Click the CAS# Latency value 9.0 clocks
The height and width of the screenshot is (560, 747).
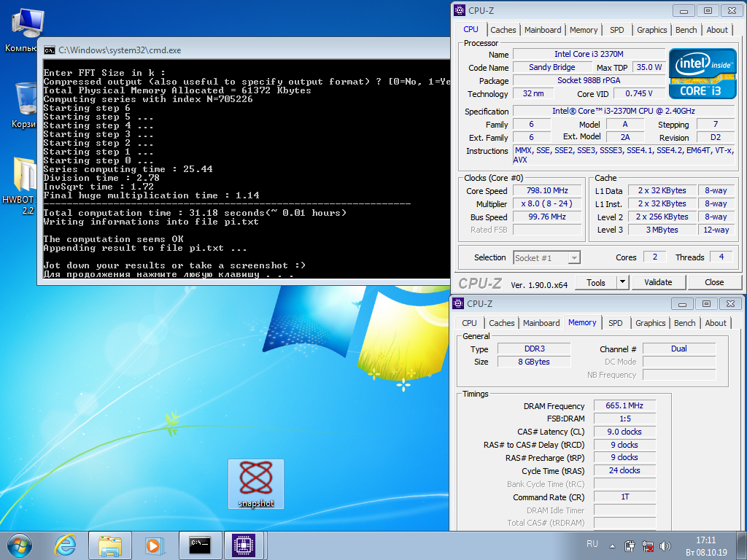coord(624,432)
